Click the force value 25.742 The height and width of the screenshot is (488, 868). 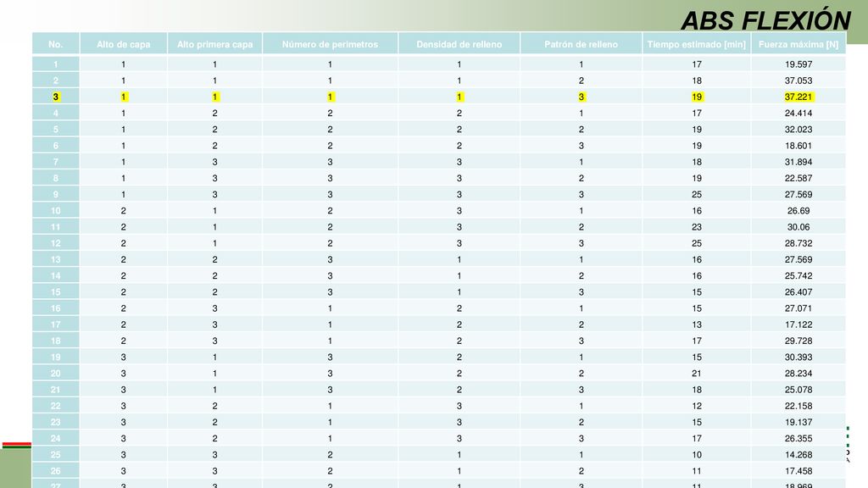[798, 275]
